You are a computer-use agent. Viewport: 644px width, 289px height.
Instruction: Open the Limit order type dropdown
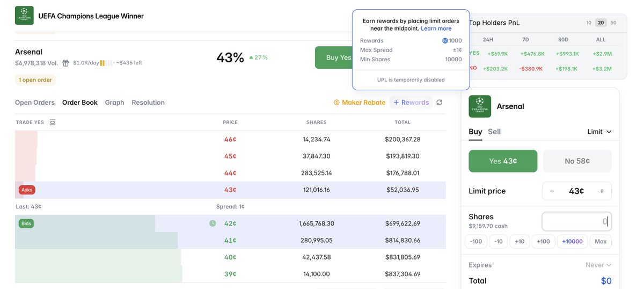599,132
